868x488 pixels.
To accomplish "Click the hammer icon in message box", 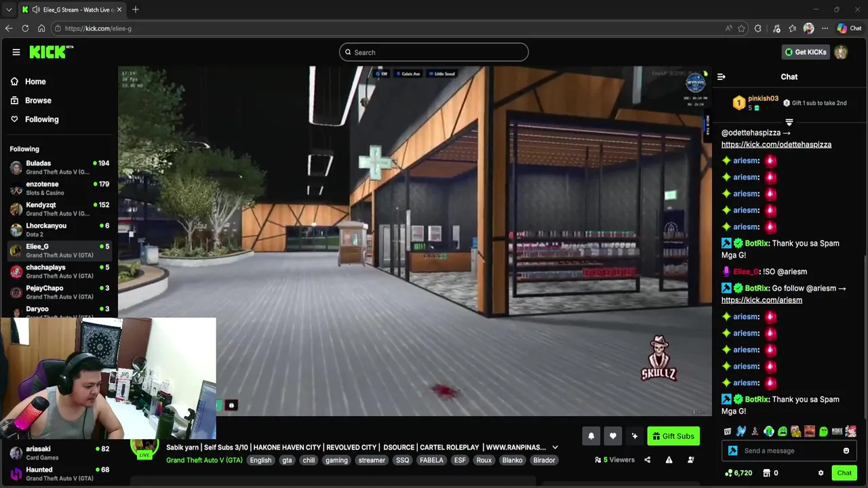I will coord(732,451).
